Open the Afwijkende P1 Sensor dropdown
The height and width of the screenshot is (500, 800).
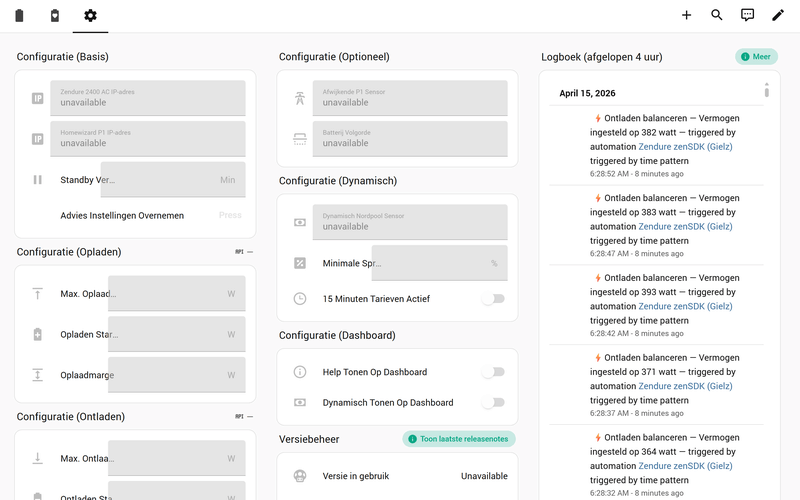tap(409, 98)
